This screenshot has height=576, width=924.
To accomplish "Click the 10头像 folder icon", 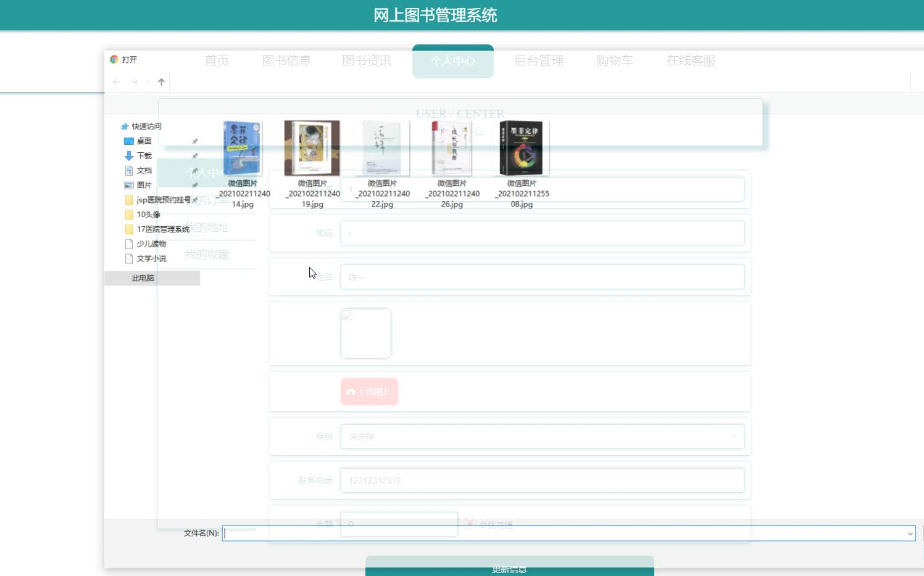I will coord(129,215).
